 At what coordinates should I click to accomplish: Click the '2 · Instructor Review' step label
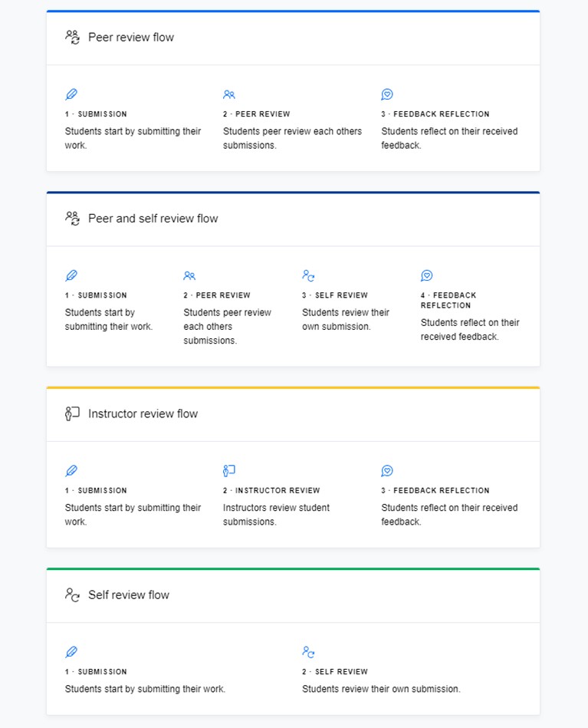coord(271,490)
